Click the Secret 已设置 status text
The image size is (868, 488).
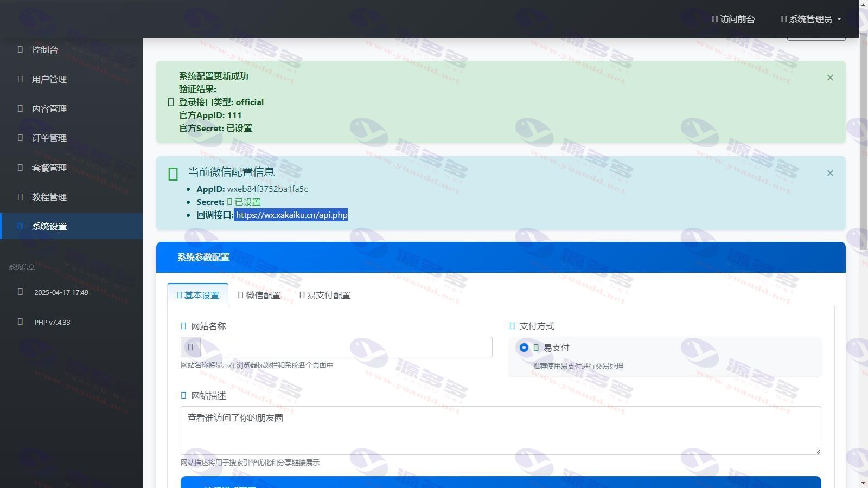[x=244, y=202]
